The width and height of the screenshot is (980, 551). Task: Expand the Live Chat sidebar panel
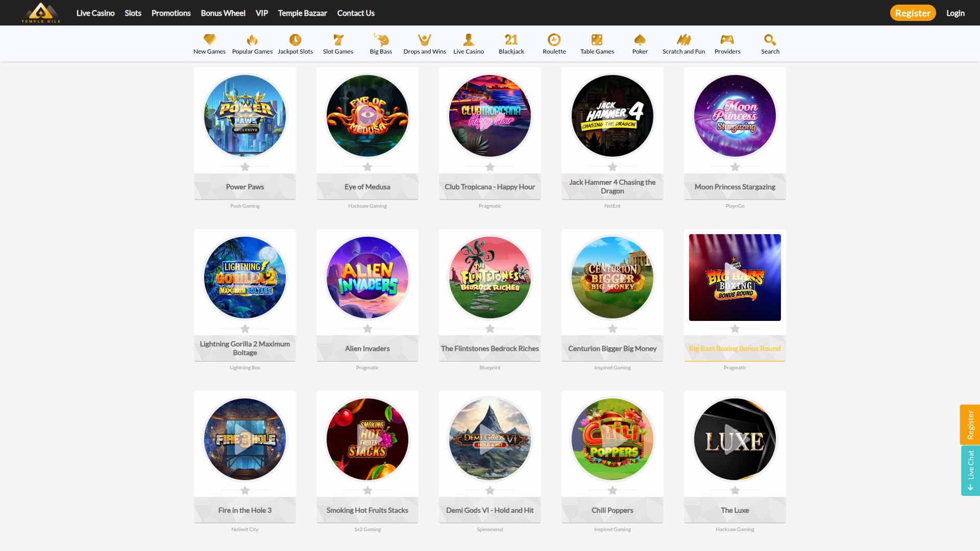click(971, 470)
